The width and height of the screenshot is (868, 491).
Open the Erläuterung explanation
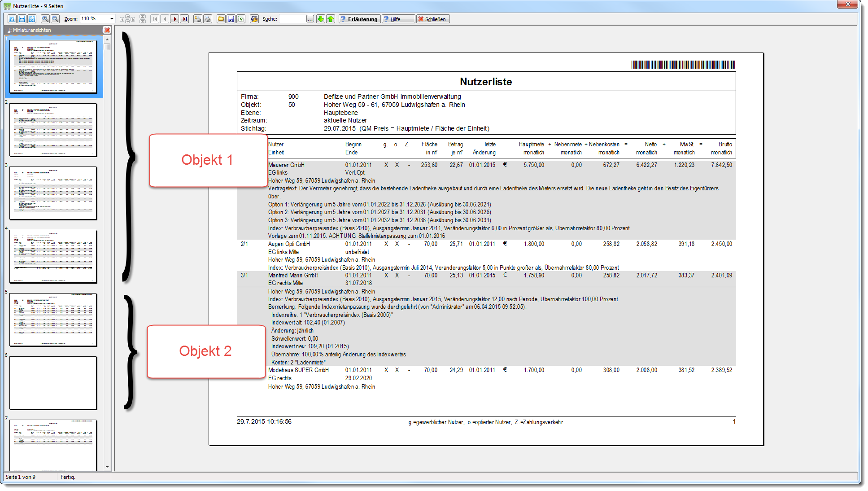(x=359, y=19)
